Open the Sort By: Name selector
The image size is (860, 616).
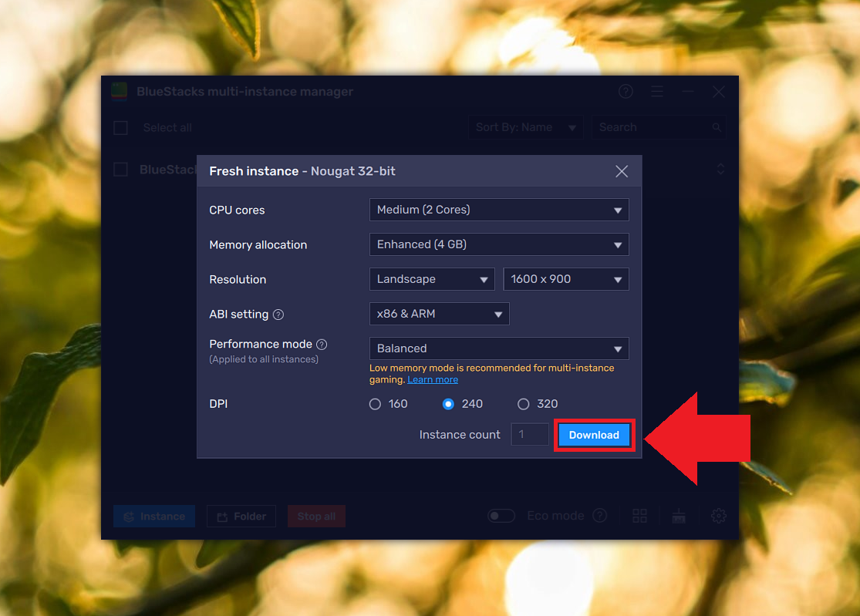point(525,126)
